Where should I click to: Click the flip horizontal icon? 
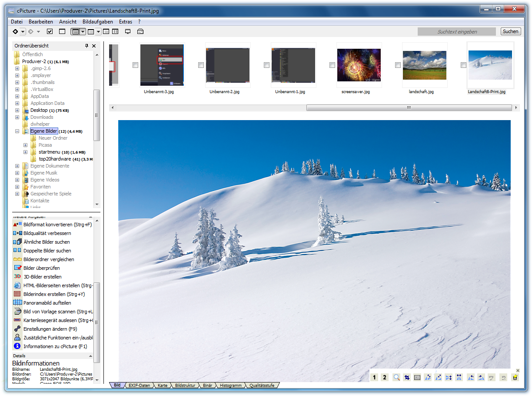(459, 377)
